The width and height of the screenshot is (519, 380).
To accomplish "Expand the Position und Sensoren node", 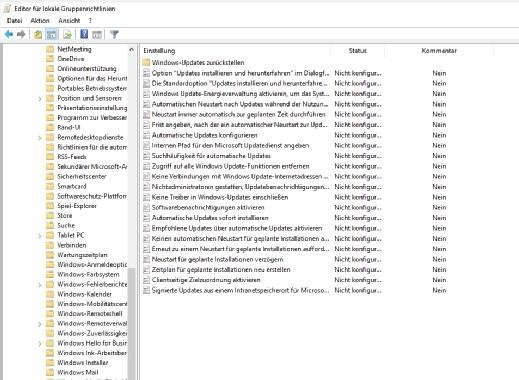I will pyautogui.click(x=40, y=99).
